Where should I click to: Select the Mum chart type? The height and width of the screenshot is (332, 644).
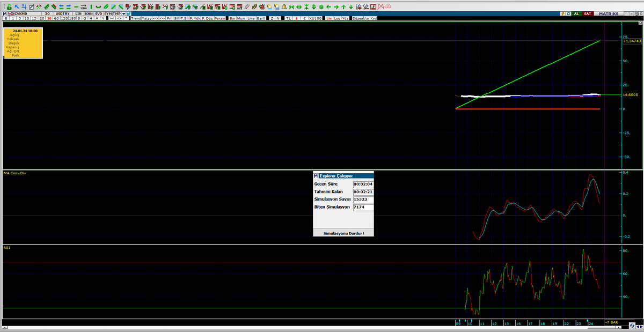click(x=241, y=18)
